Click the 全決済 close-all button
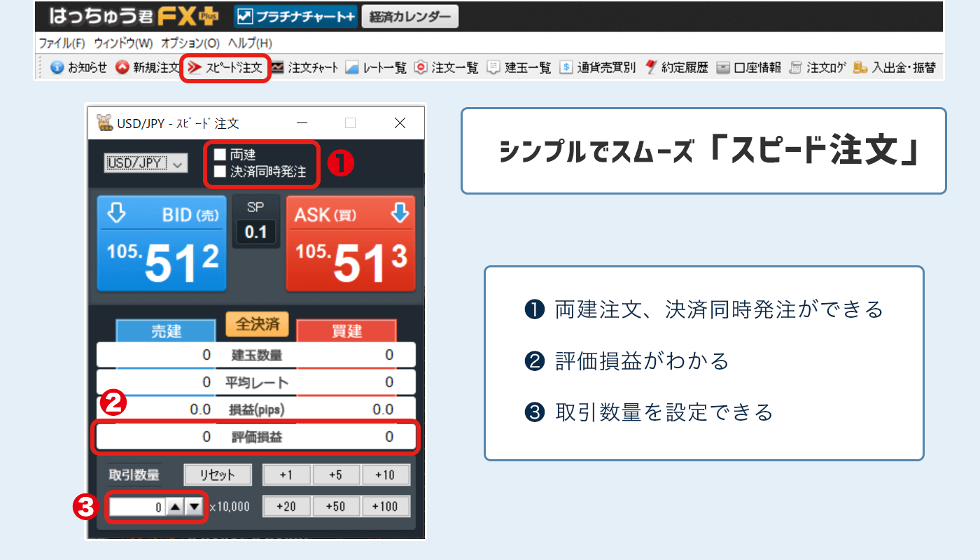 pos(257,324)
